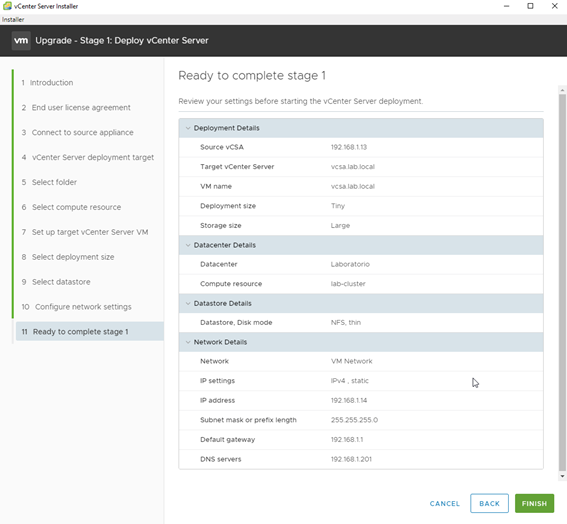Click the IP settings value IPv4, static
Image resolution: width=567 pixels, height=524 pixels.
(x=349, y=381)
